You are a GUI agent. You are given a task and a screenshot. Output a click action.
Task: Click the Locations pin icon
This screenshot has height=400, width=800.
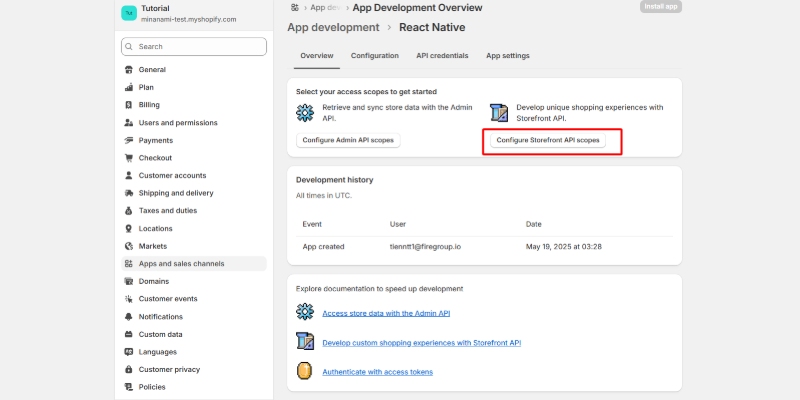click(129, 229)
